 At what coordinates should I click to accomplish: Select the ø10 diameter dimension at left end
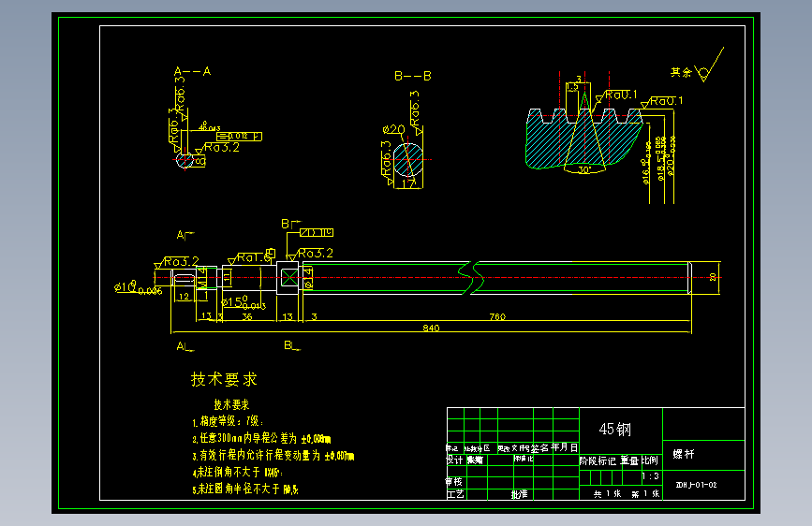tap(138, 288)
